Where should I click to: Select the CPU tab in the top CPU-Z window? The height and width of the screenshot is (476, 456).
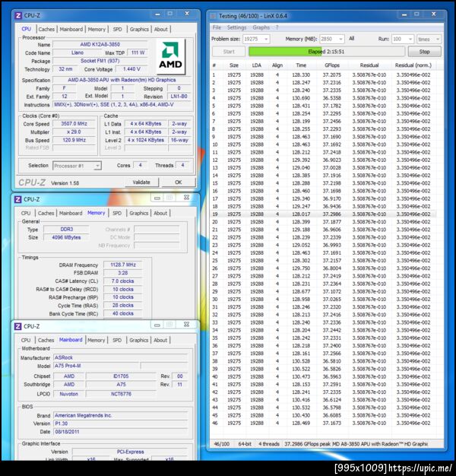click(27, 29)
